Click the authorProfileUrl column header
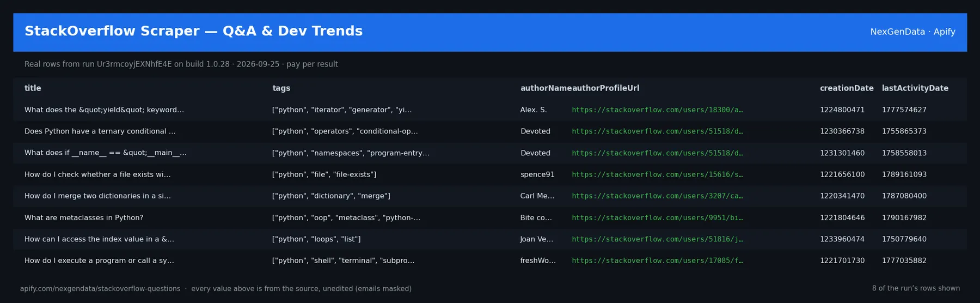Viewport: 980px width, 303px height. (x=605, y=88)
